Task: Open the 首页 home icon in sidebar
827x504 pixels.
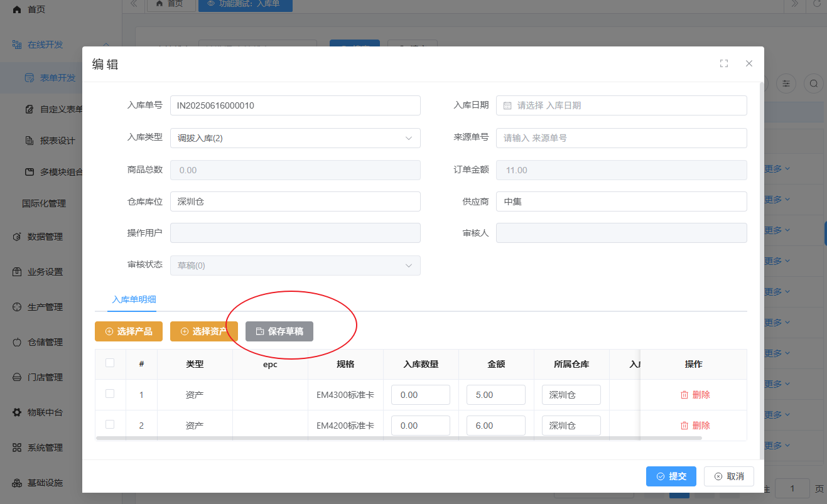Action: pyautogui.click(x=17, y=10)
